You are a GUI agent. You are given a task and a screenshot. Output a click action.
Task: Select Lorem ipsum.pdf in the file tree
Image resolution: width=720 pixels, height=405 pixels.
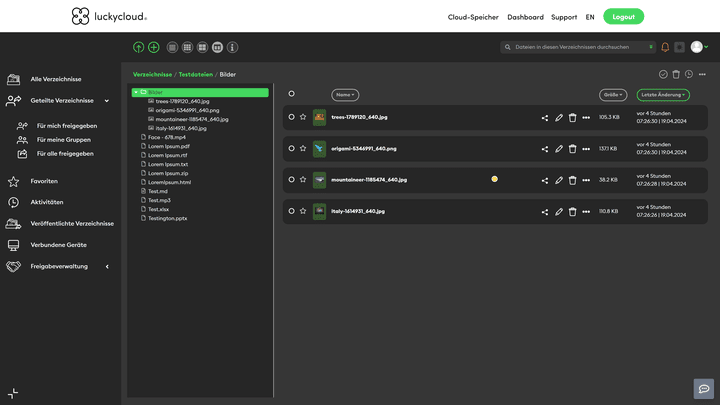[x=168, y=146]
